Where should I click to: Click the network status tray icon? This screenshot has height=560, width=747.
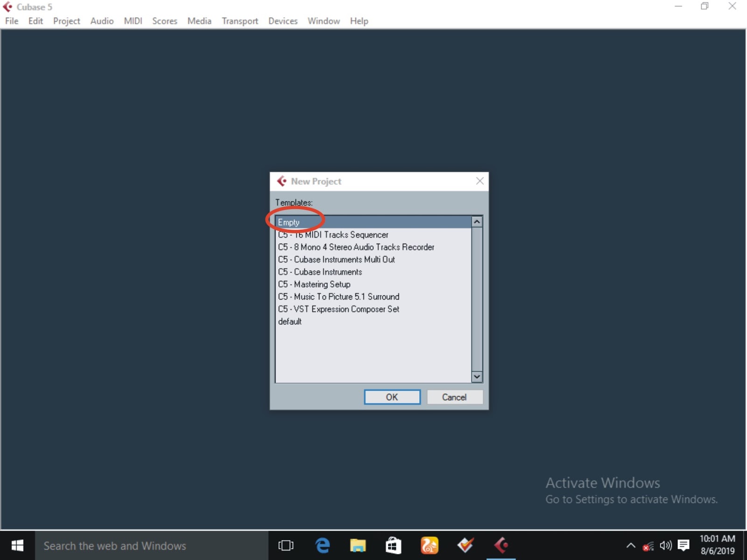pyautogui.click(x=648, y=546)
